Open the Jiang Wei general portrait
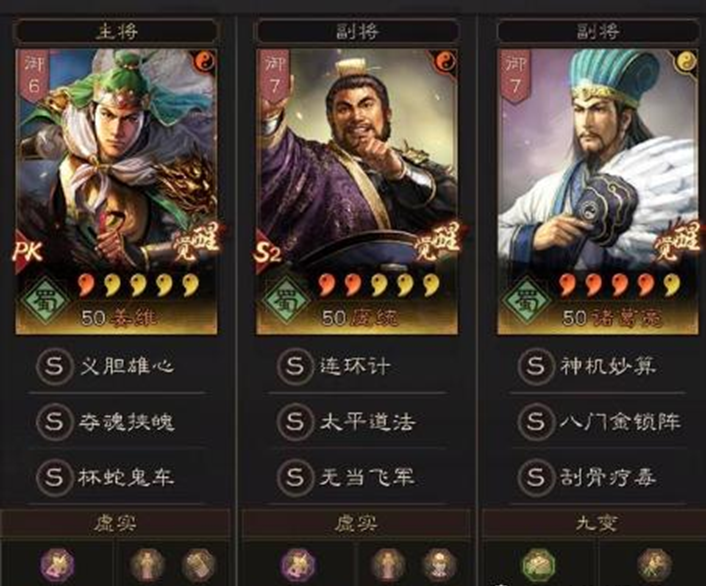 click(117, 191)
